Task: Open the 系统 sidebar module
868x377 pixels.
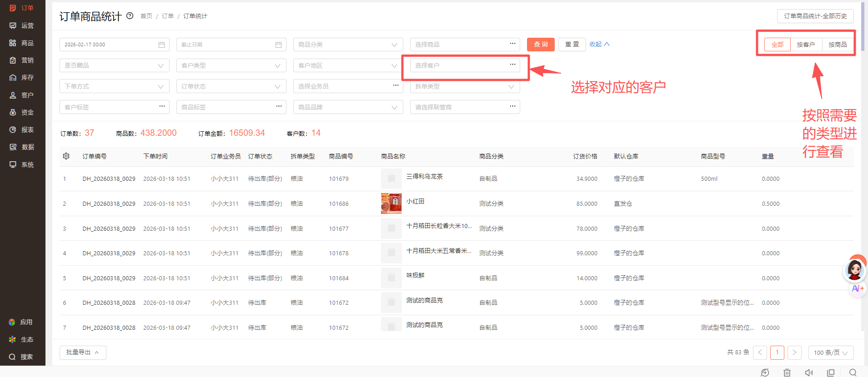Action: [x=22, y=165]
